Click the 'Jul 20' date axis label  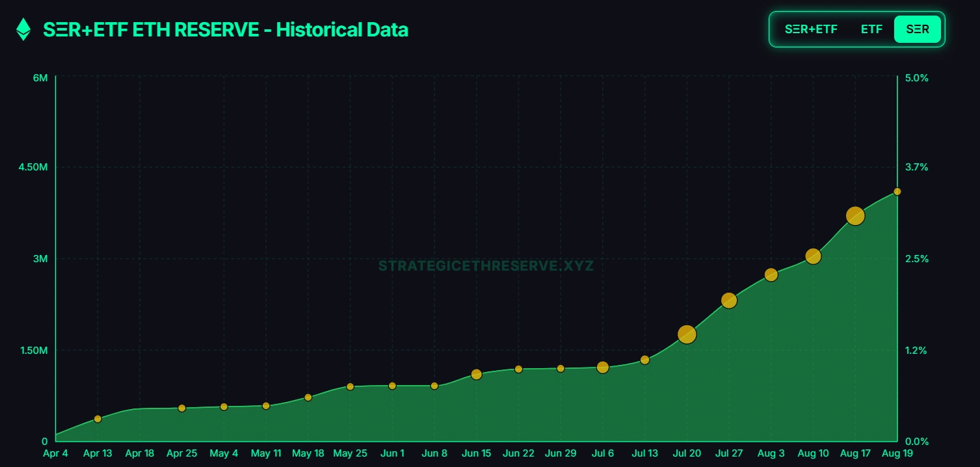coord(687,453)
